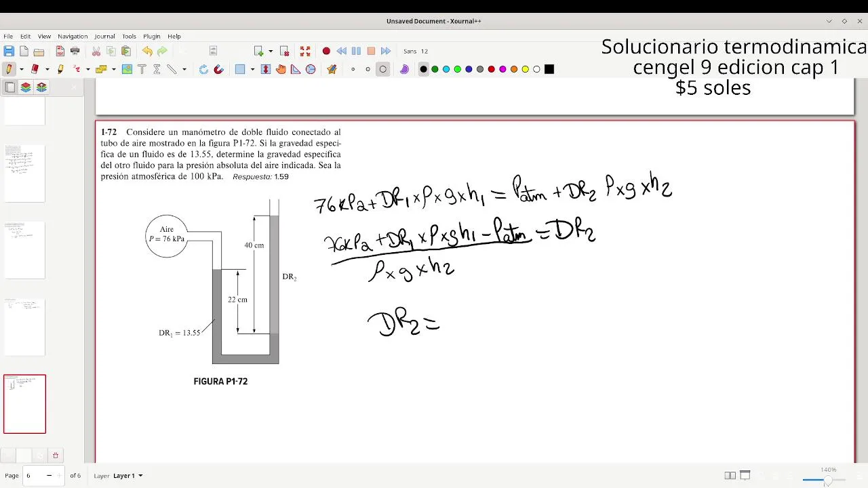Undo the last stroke

click(x=147, y=51)
